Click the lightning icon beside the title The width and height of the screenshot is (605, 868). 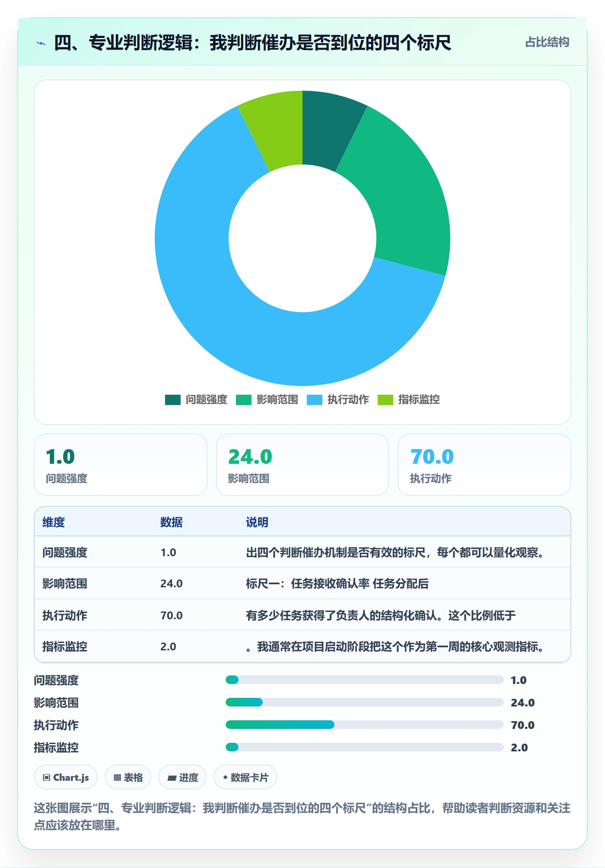click(41, 43)
